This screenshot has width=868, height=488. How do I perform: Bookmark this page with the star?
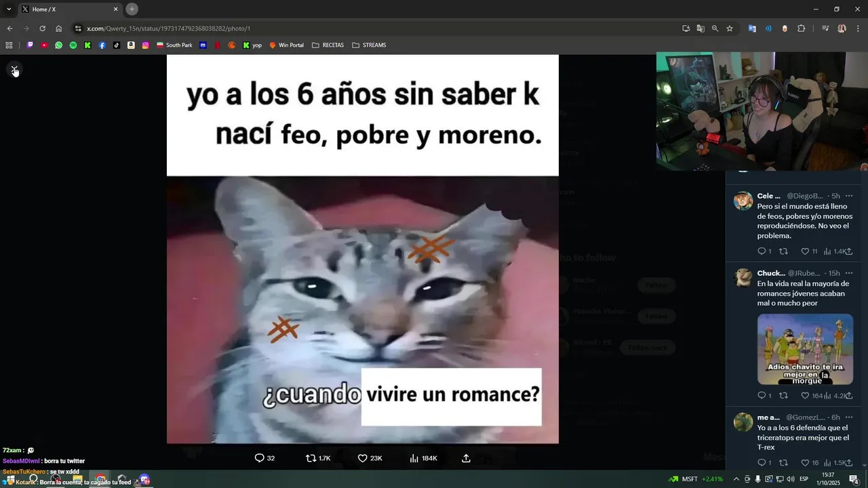[x=730, y=28]
